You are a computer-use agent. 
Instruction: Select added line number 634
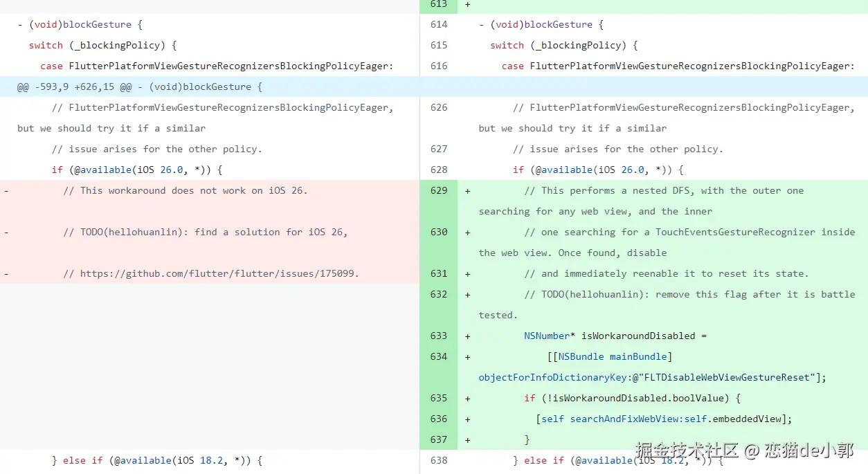click(x=439, y=356)
